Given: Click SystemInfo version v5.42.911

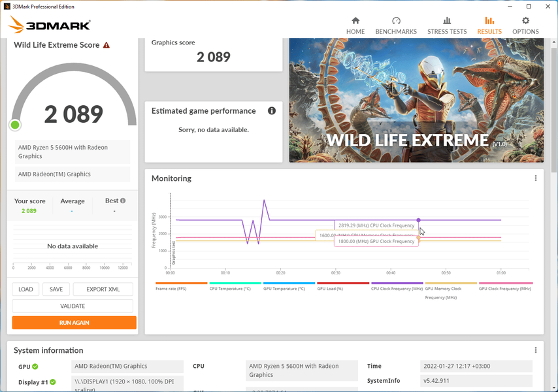Looking at the screenshot, I should (x=476, y=381).
